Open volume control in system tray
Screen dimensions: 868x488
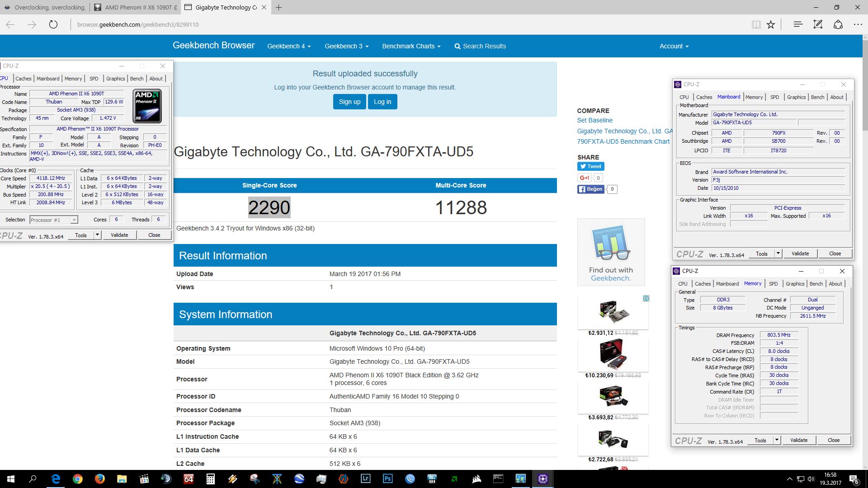(x=811, y=479)
